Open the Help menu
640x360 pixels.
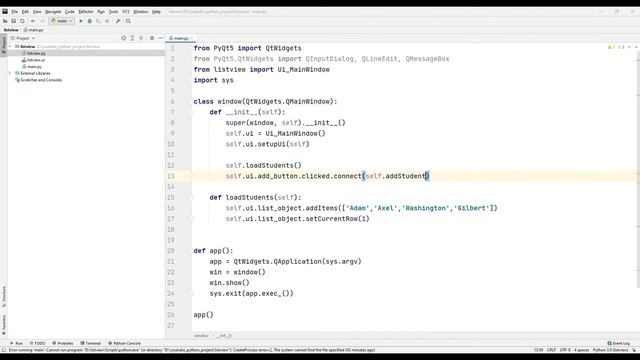[x=156, y=12]
